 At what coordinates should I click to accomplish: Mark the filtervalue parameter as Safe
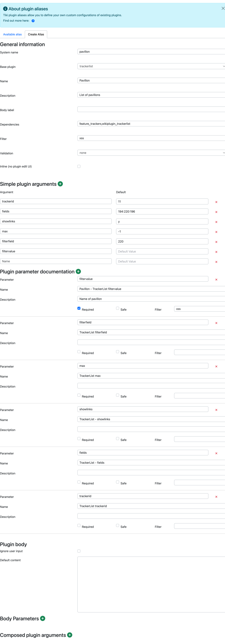point(118,308)
